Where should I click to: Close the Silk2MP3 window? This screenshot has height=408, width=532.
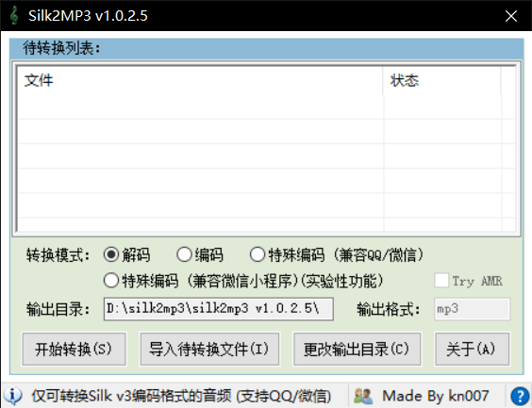click(511, 16)
